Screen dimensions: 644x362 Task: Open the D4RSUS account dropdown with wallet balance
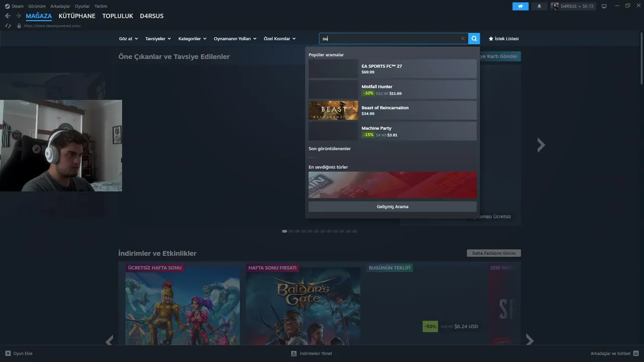point(573,6)
